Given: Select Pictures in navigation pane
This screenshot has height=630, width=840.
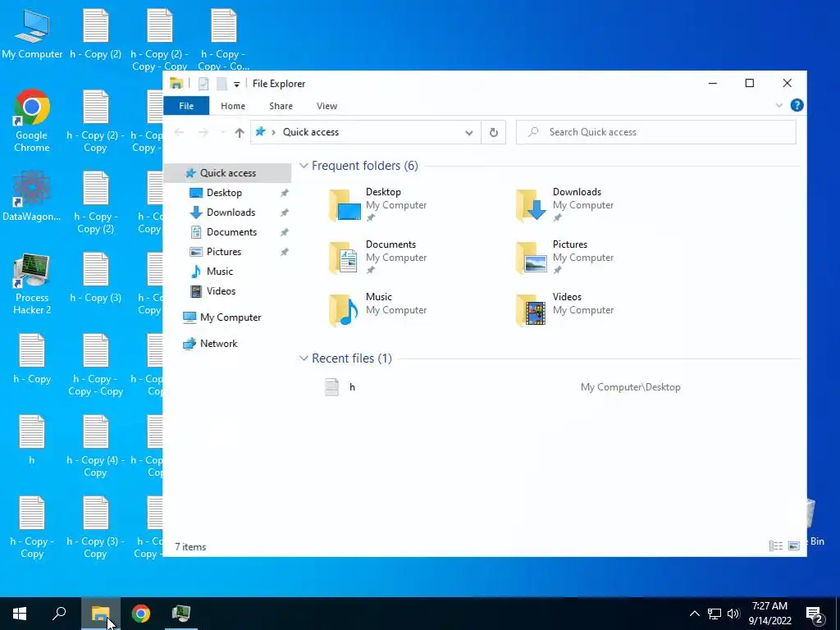Looking at the screenshot, I should click(223, 252).
